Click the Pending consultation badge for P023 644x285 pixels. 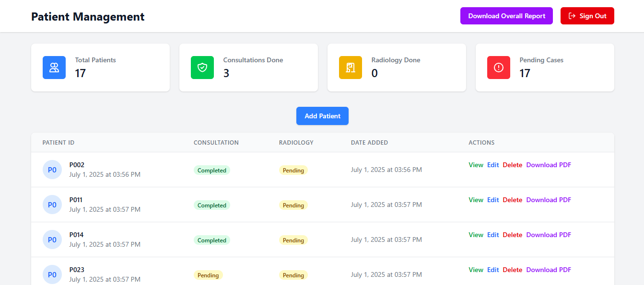(208, 275)
